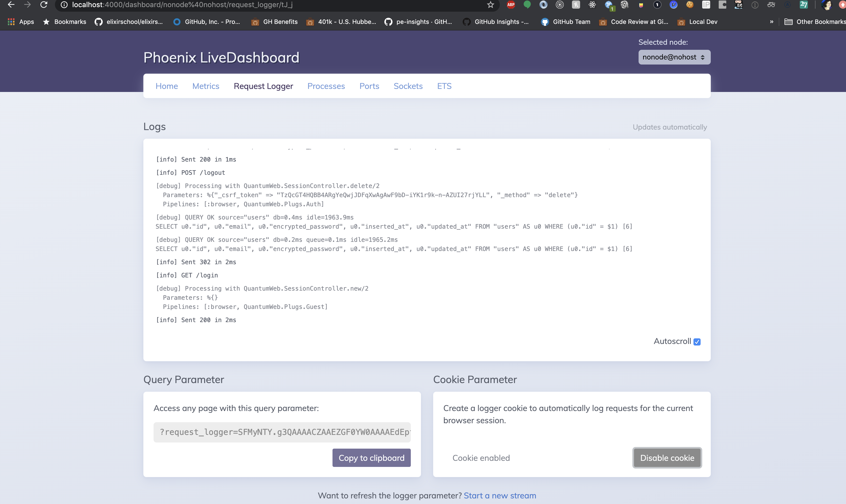846x504 pixels.
Task: Select the request_logger query parameter field
Action: tap(282, 432)
